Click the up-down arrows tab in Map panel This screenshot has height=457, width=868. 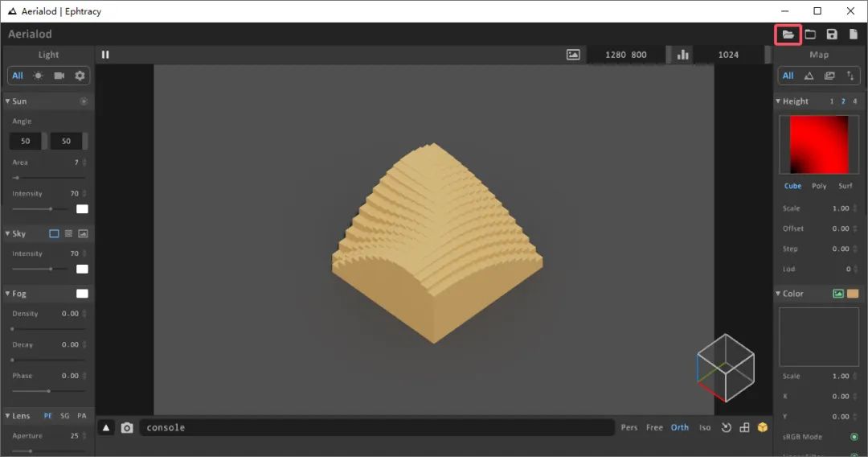[x=850, y=76]
